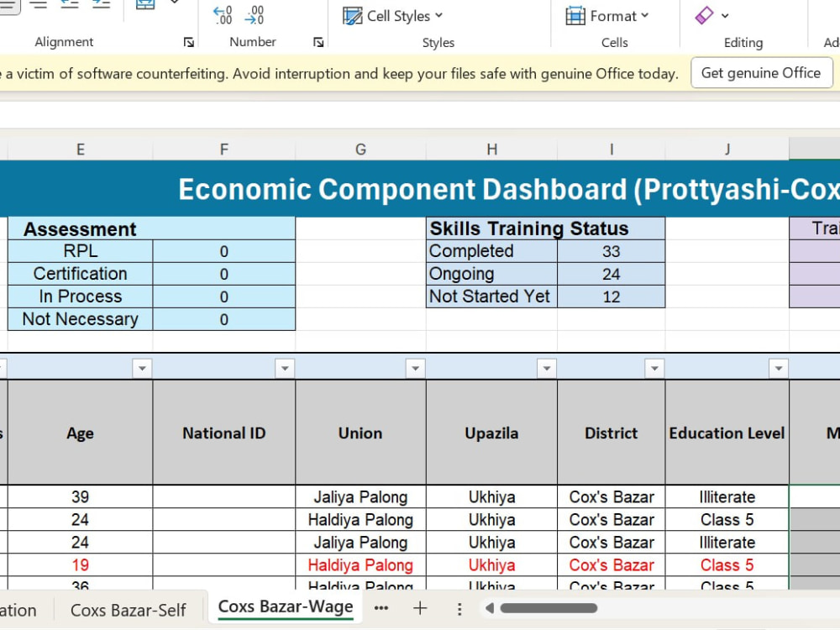Click the District header cell
The height and width of the screenshot is (630, 840).
612,433
